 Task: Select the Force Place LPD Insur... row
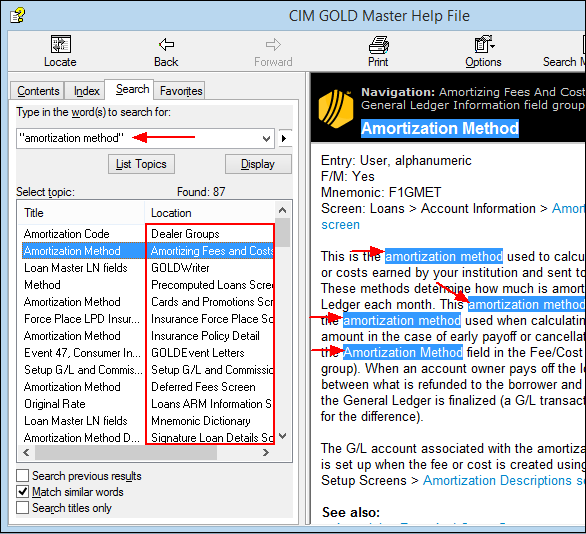pyautogui.click(x=148, y=319)
